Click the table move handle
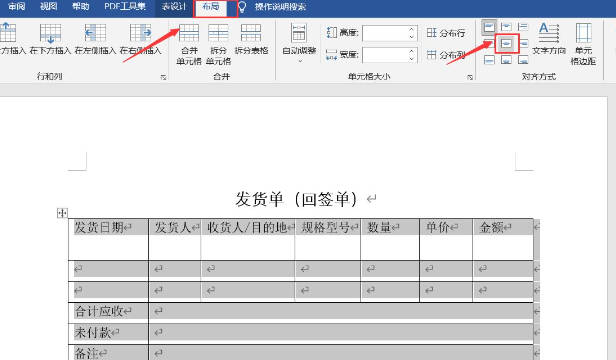The image size is (616, 360). pos(62,213)
